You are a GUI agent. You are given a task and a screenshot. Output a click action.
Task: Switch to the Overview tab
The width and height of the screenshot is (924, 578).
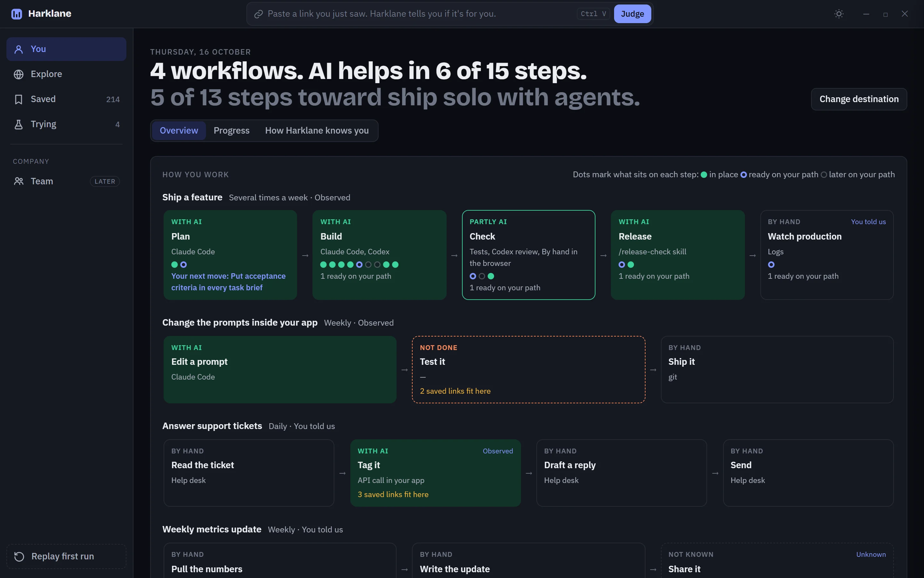179,131
